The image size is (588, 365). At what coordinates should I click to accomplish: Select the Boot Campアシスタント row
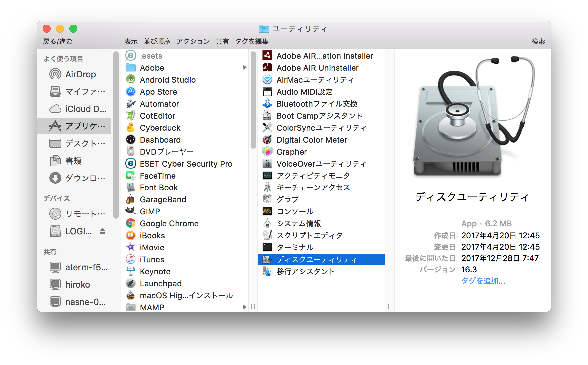click(x=321, y=116)
